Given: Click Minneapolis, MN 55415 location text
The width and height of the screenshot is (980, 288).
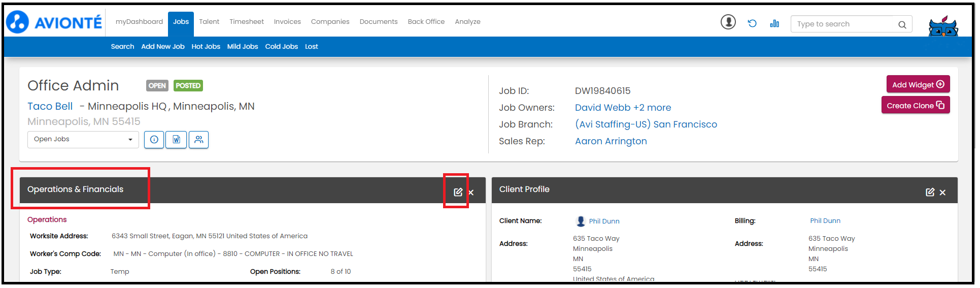Looking at the screenshot, I should (x=84, y=122).
